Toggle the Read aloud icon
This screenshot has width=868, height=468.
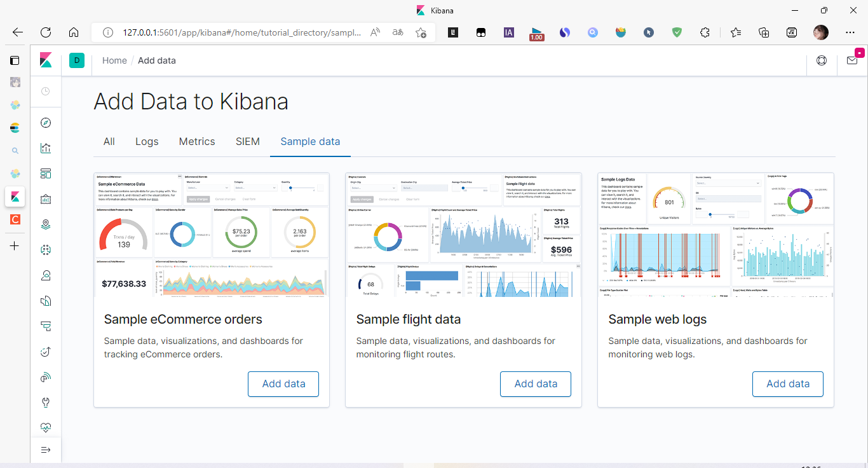point(376,32)
